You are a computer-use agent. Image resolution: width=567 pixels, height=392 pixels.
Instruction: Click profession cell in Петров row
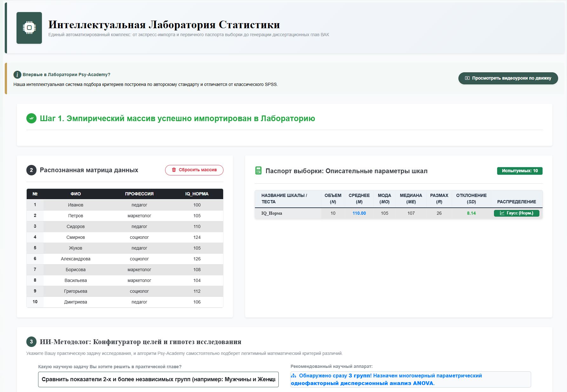point(139,216)
